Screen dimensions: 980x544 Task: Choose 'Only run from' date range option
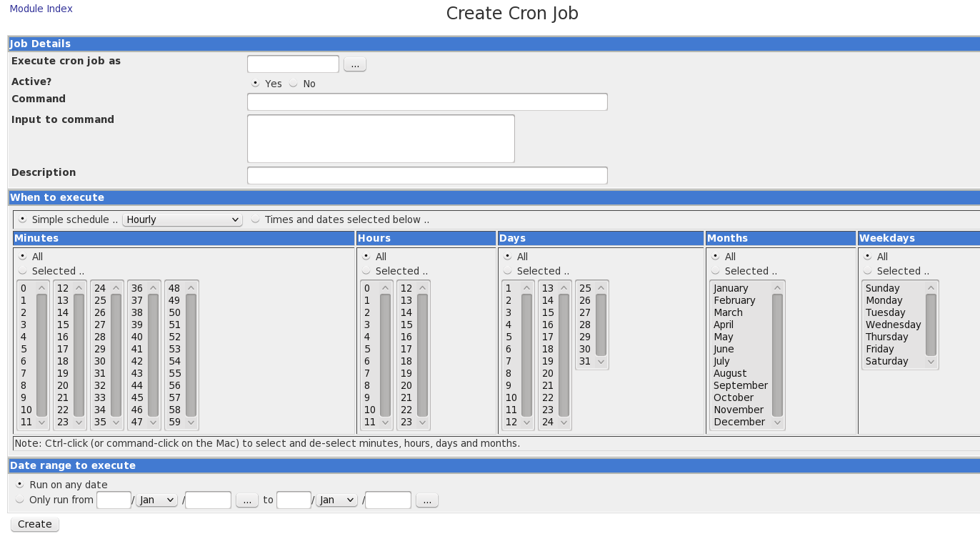tap(20, 500)
